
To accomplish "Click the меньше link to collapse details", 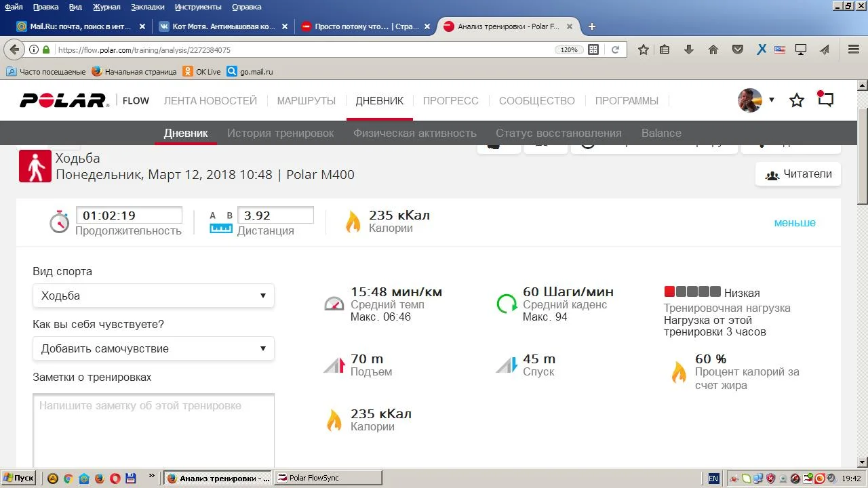I will pos(795,223).
